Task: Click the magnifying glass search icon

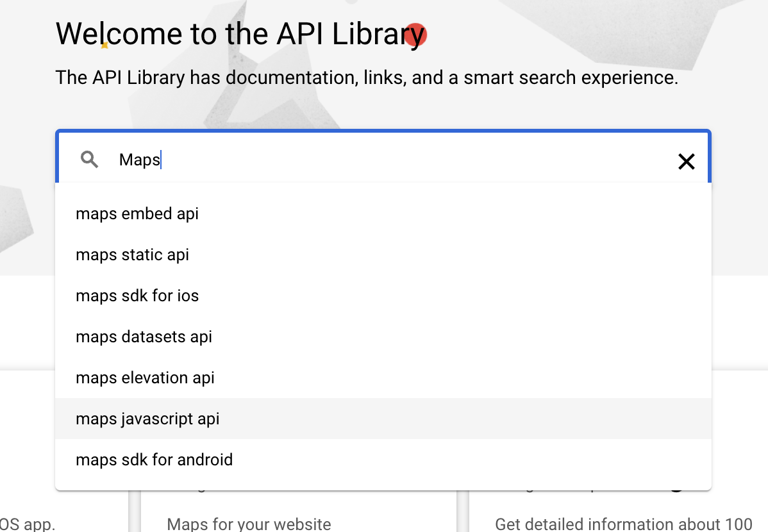Action: point(89,160)
